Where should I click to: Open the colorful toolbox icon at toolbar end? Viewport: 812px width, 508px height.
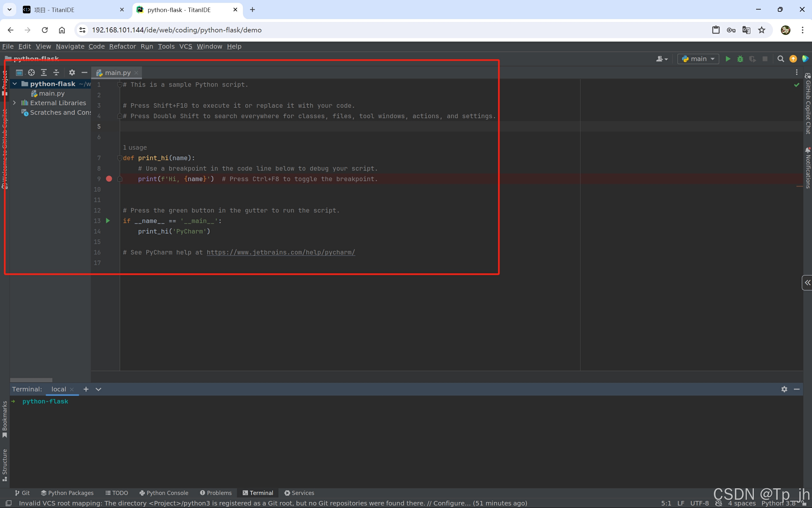(805, 59)
